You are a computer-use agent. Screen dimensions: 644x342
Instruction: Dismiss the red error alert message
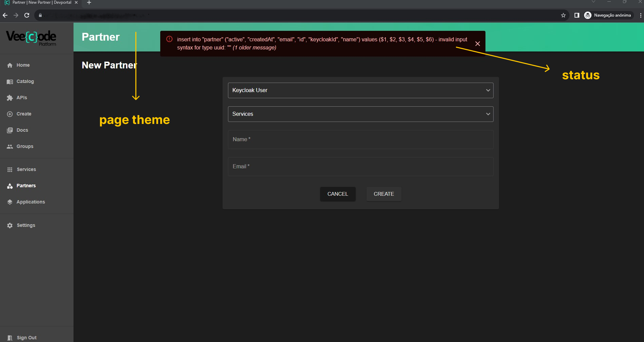pyautogui.click(x=477, y=44)
